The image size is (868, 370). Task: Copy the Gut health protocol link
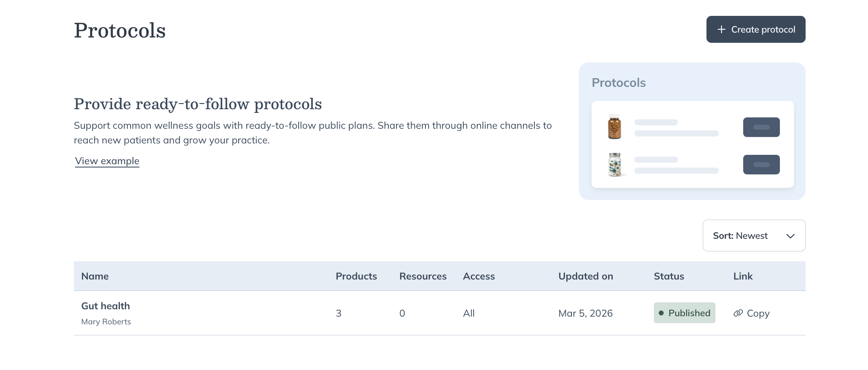757,313
